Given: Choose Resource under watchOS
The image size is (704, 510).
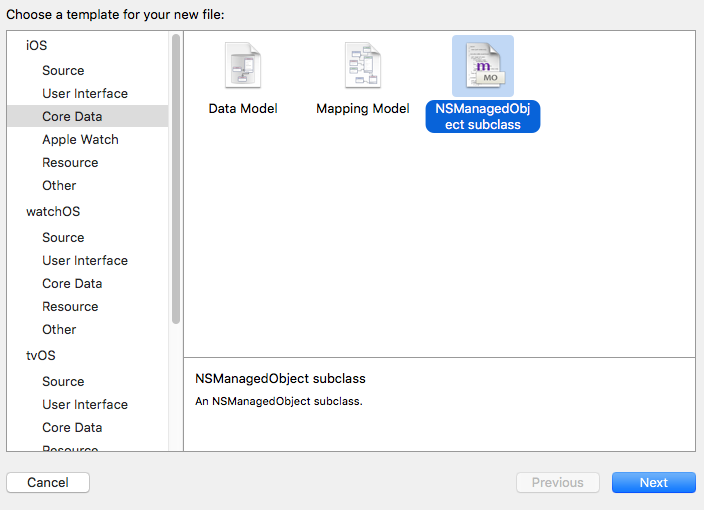Looking at the screenshot, I should pos(70,306).
